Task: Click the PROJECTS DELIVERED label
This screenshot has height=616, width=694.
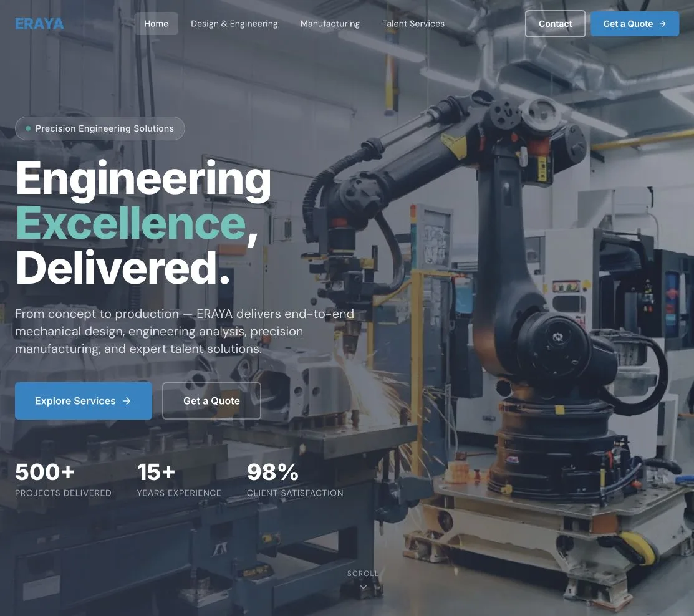Action: 64,493
